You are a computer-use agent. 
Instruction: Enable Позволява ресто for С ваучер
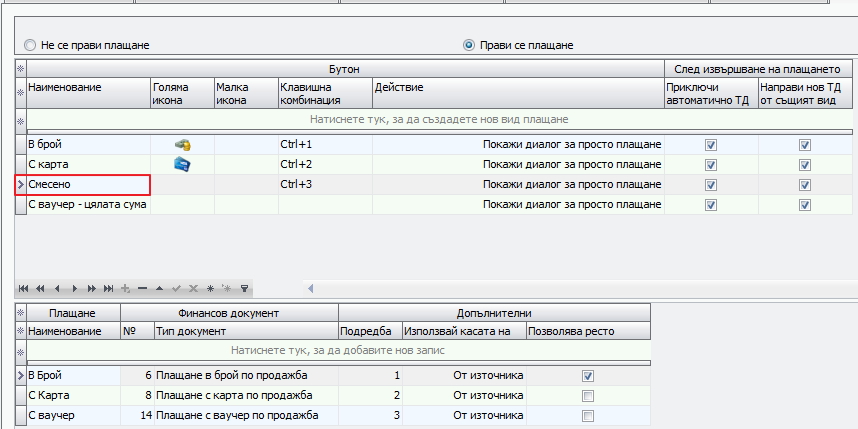tap(588, 416)
